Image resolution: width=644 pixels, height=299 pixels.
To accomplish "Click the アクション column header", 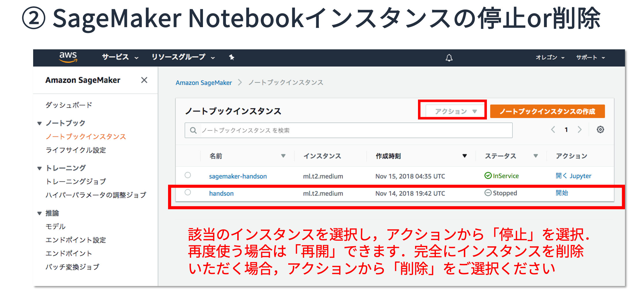I will pyautogui.click(x=571, y=156).
